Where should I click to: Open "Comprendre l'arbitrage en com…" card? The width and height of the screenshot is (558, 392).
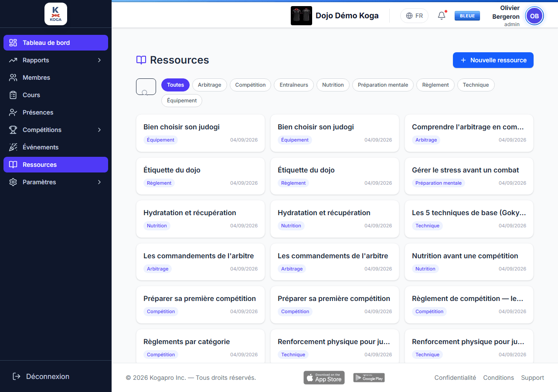[x=469, y=133]
